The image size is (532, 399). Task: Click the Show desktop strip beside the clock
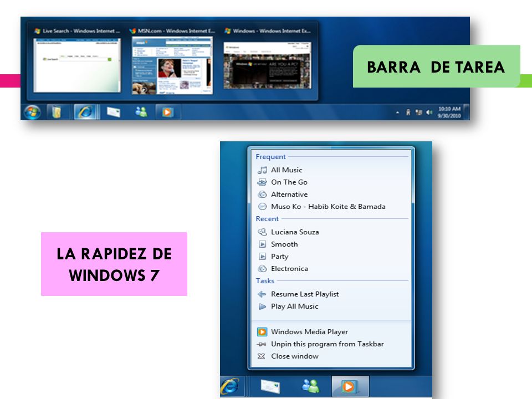pos(466,112)
